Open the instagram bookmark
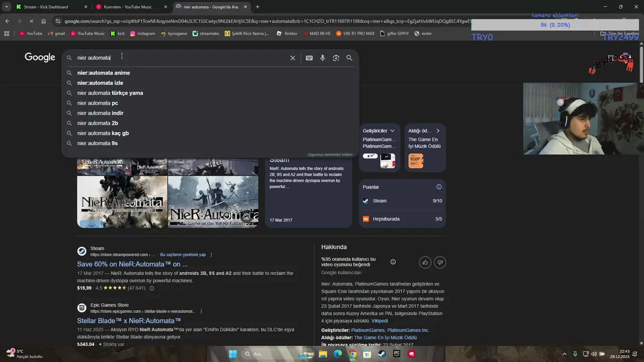The image size is (644, 362). pyautogui.click(x=142, y=34)
